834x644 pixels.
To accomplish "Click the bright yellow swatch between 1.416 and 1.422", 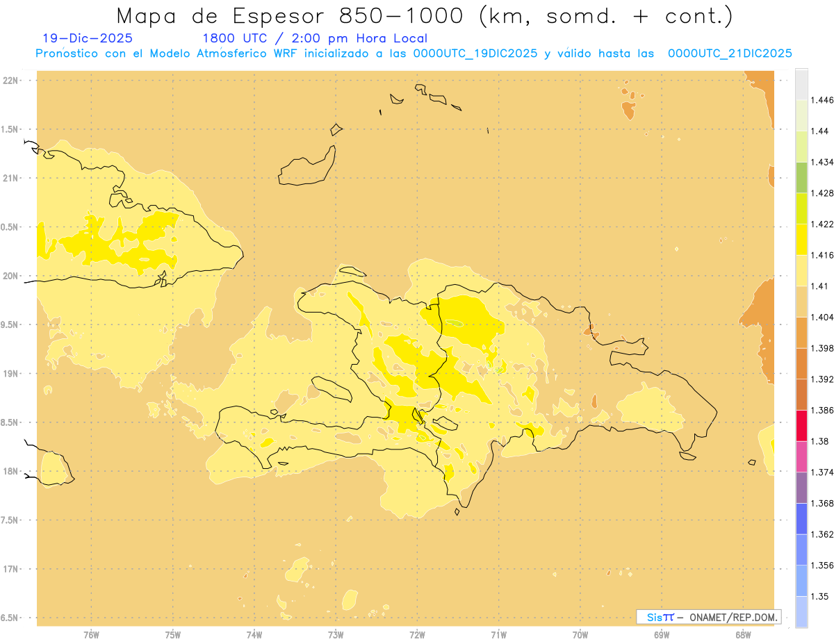I will coord(801,239).
